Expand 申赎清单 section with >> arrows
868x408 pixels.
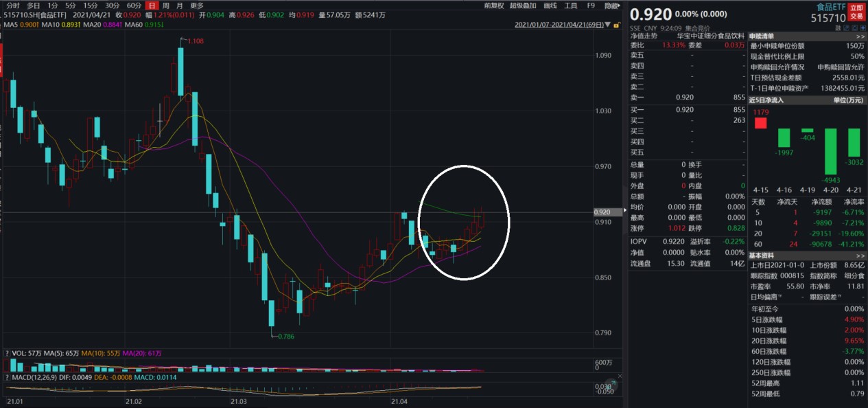point(860,36)
